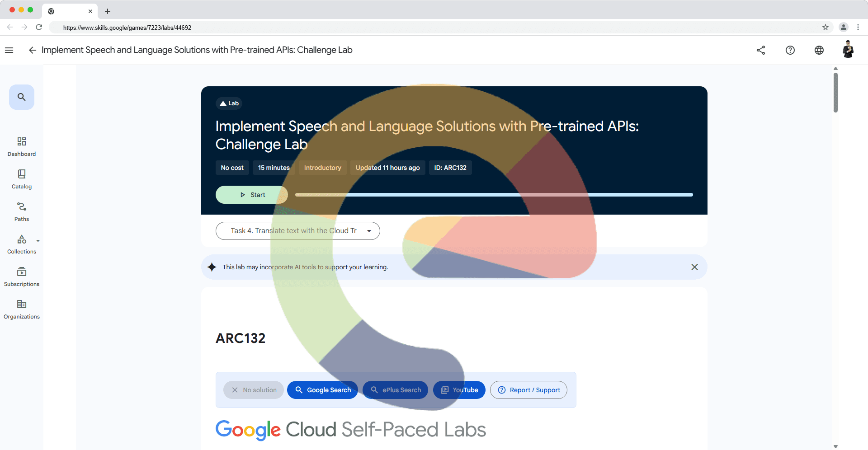Click the Lab badge chip
The image size is (868, 450).
[229, 103]
